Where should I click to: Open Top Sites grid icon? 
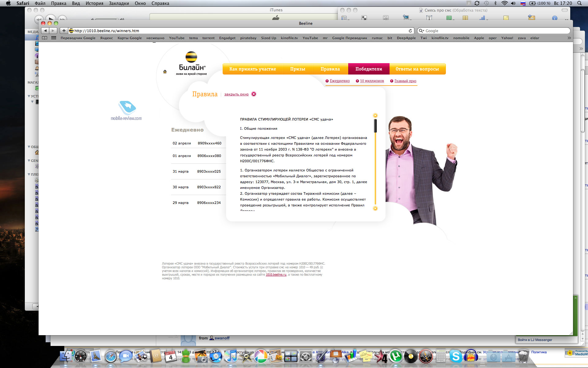pyautogui.click(x=54, y=38)
